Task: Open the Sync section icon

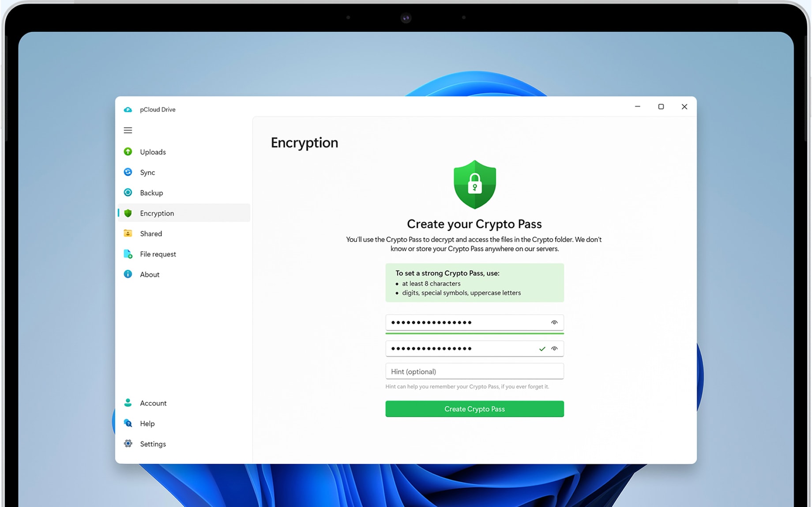Action: click(128, 172)
